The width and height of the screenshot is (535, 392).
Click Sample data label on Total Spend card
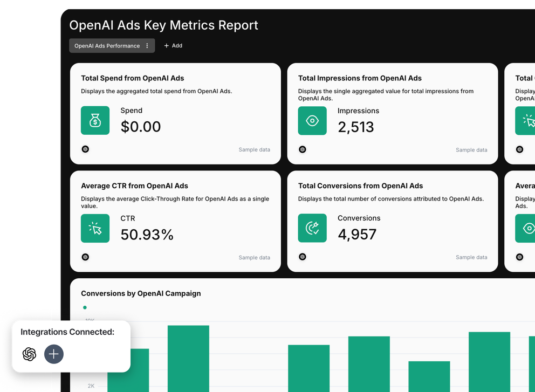(x=254, y=150)
